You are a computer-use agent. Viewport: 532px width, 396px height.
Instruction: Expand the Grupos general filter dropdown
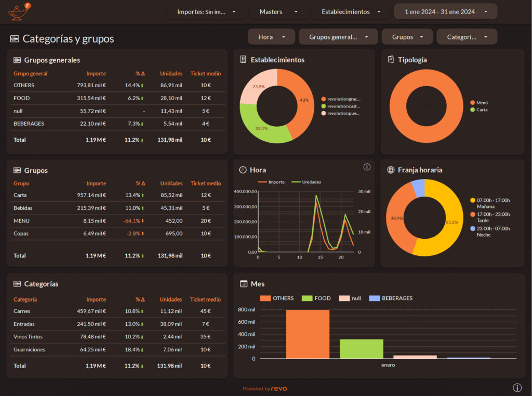pos(338,37)
